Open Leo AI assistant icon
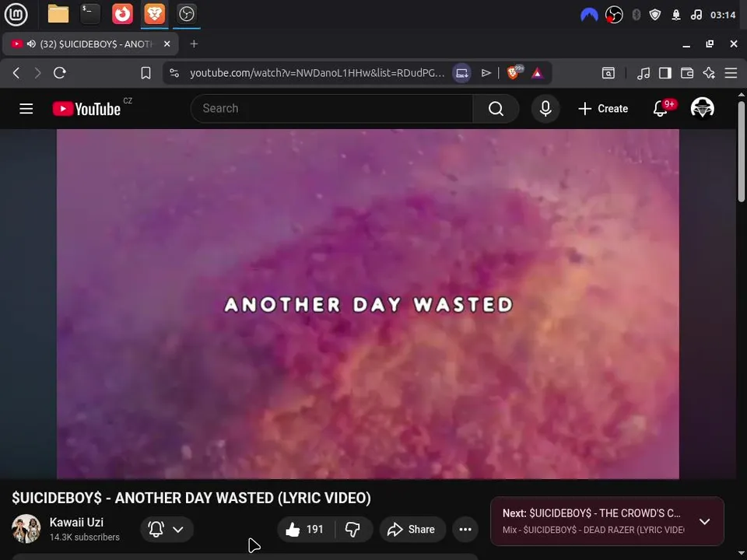 [x=709, y=73]
